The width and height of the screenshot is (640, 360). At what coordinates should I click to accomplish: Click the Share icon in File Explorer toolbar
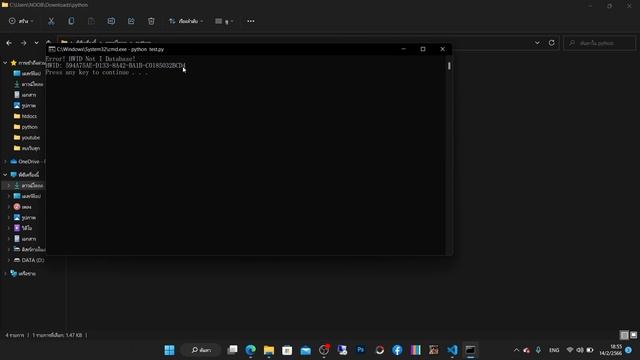[131, 21]
